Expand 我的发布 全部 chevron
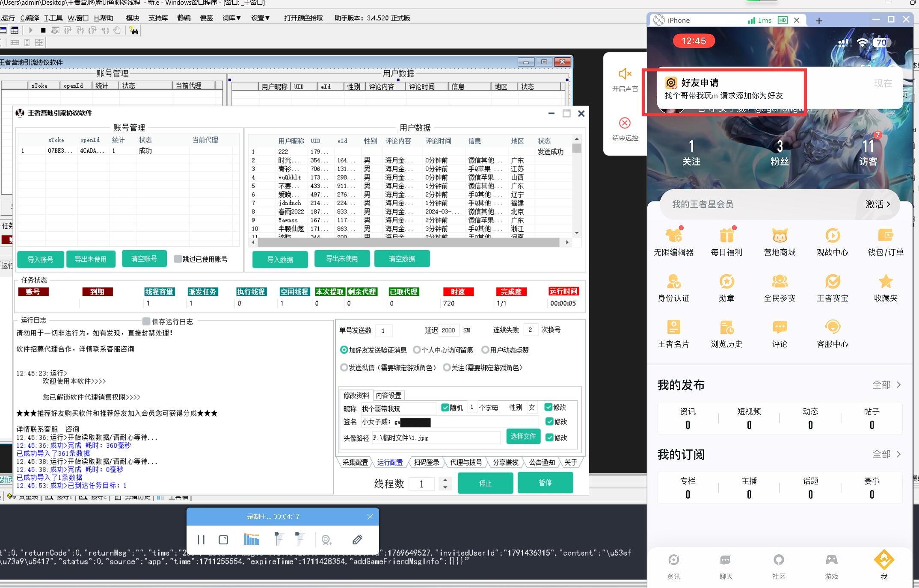 pos(898,385)
